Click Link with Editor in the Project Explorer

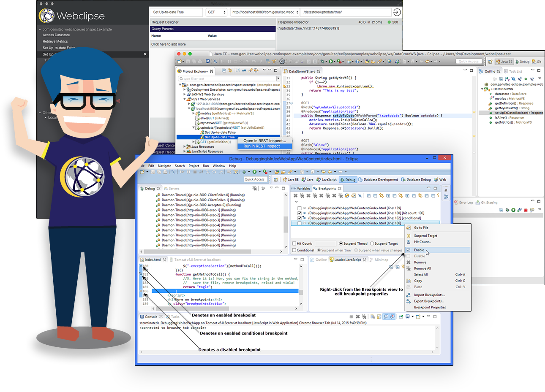230,71
